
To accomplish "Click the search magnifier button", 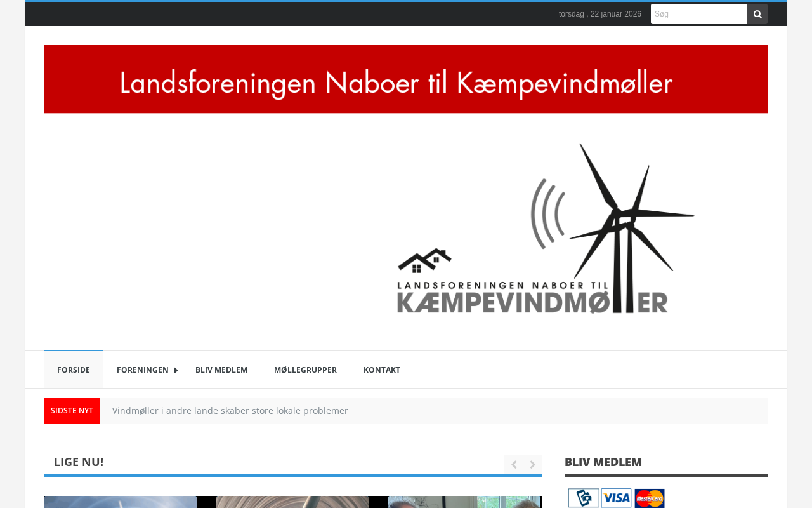I will [757, 14].
